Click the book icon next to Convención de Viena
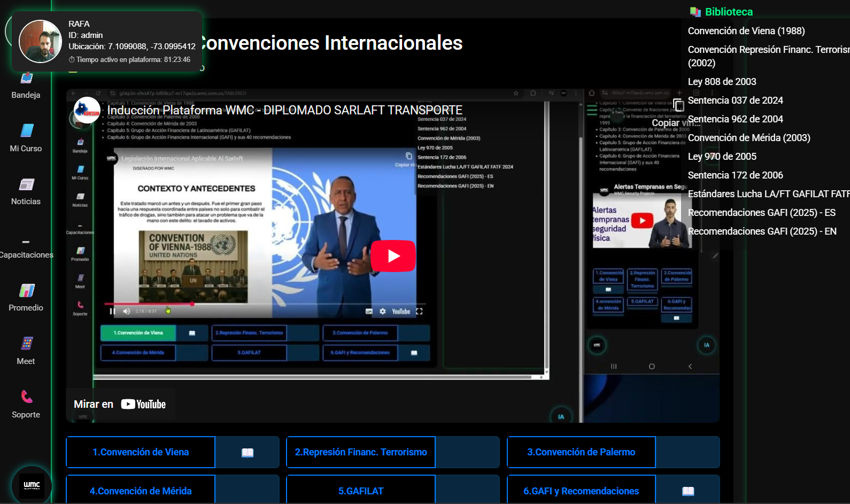 click(x=247, y=453)
